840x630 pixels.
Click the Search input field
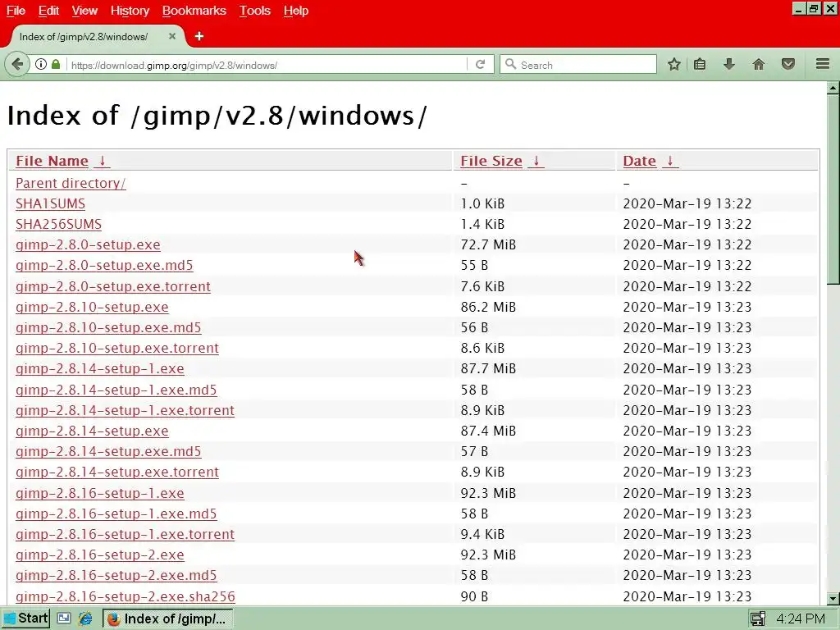pos(578,65)
